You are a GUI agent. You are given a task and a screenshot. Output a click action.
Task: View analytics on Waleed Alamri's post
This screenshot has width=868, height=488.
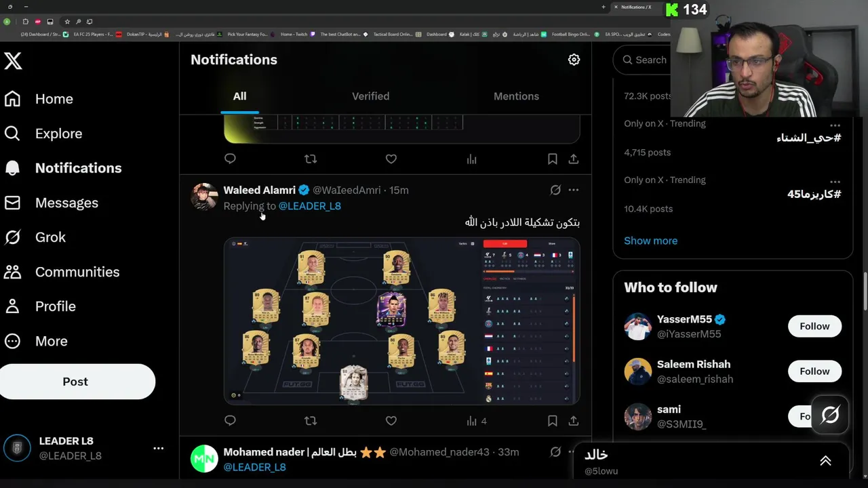pos(476,421)
